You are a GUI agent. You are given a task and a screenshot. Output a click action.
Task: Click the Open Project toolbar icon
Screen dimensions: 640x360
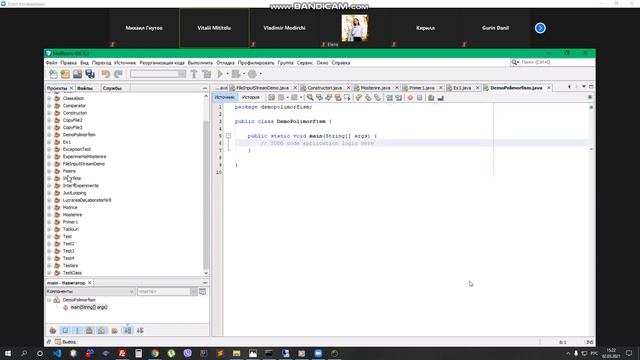[78, 74]
